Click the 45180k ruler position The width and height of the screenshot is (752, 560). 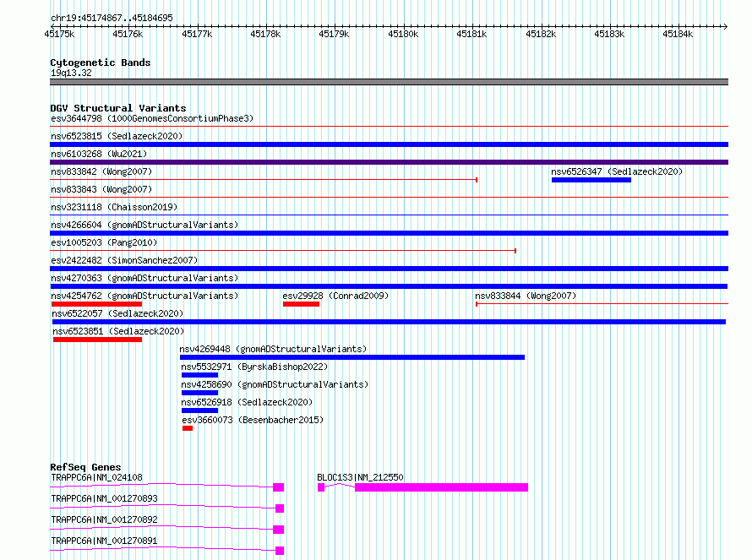click(x=403, y=34)
